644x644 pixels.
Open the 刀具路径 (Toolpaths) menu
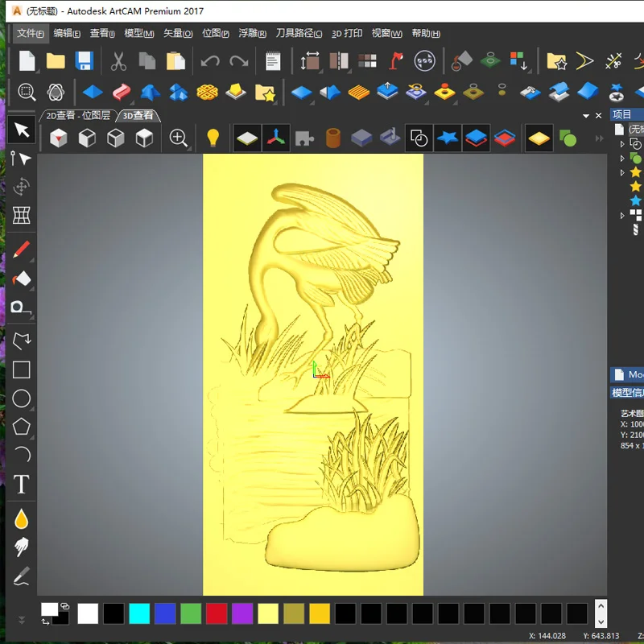pos(299,34)
